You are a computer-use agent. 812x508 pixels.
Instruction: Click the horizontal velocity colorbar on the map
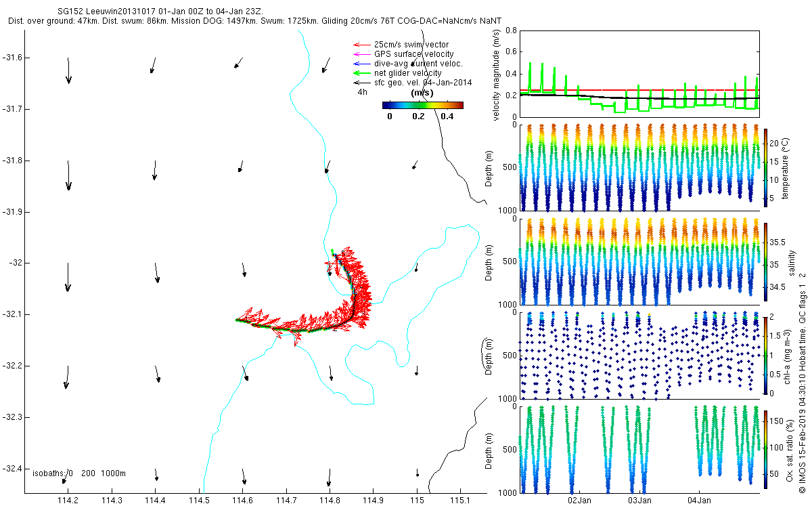click(x=422, y=105)
